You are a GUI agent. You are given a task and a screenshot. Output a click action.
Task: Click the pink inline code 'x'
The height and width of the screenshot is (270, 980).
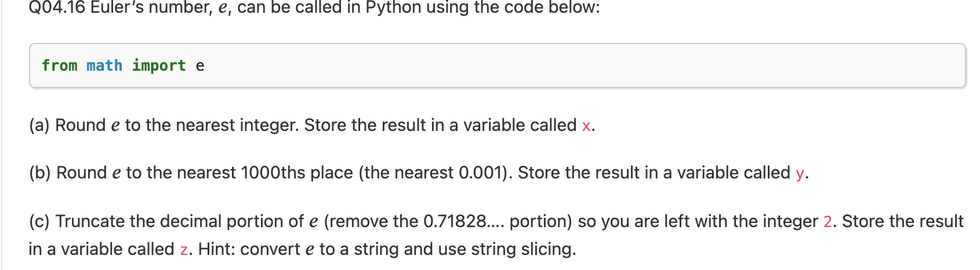[x=586, y=126]
